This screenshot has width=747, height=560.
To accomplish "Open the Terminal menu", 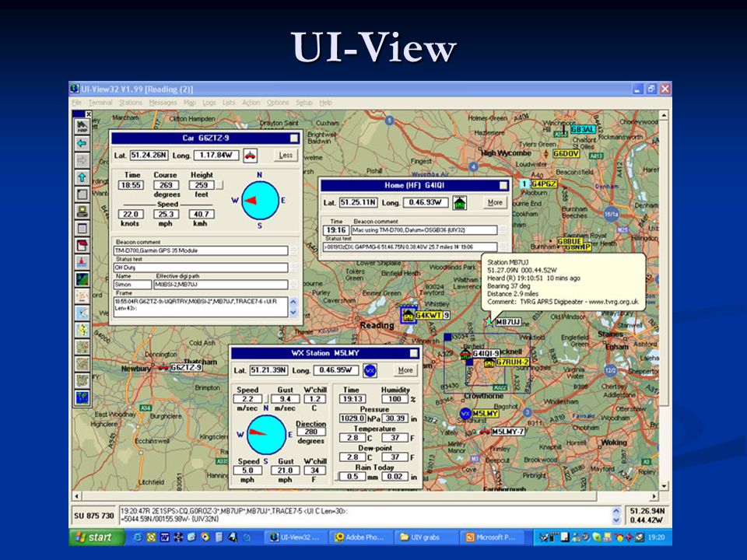I will pyautogui.click(x=100, y=103).
